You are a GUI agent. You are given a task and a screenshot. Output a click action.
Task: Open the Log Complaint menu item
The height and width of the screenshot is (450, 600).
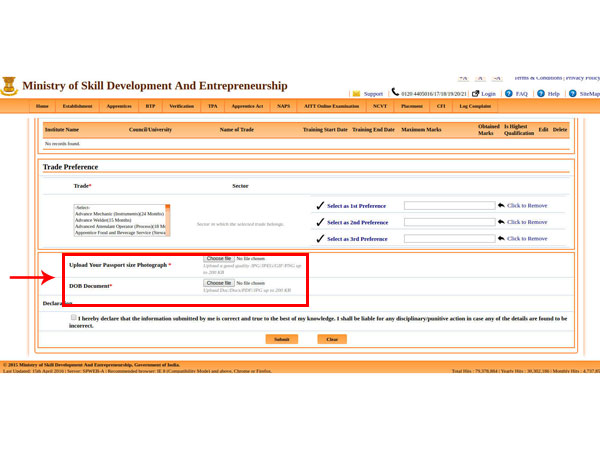point(475,106)
